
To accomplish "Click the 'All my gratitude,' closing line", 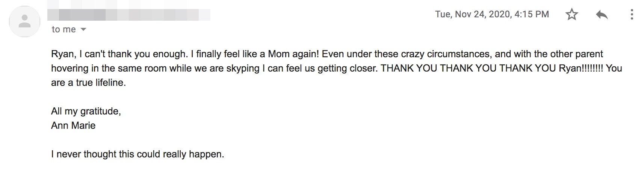I will [86, 111].
